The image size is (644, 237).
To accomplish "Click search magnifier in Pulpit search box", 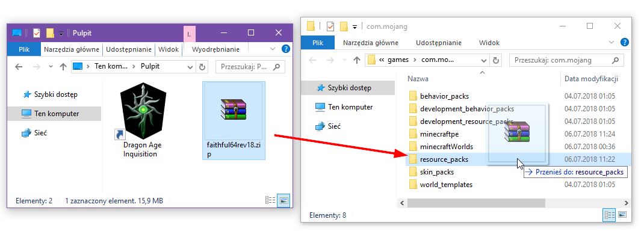I will (277, 66).
